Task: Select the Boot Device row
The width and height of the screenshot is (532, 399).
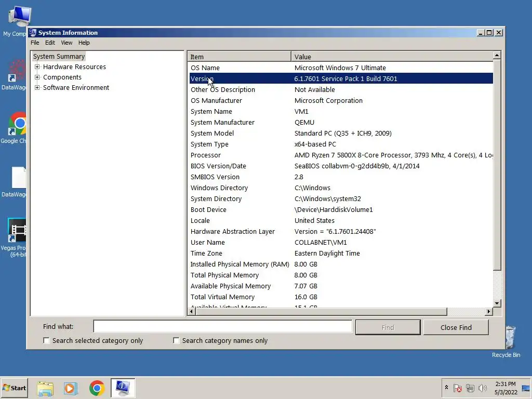Action: [x=341, y=210]
